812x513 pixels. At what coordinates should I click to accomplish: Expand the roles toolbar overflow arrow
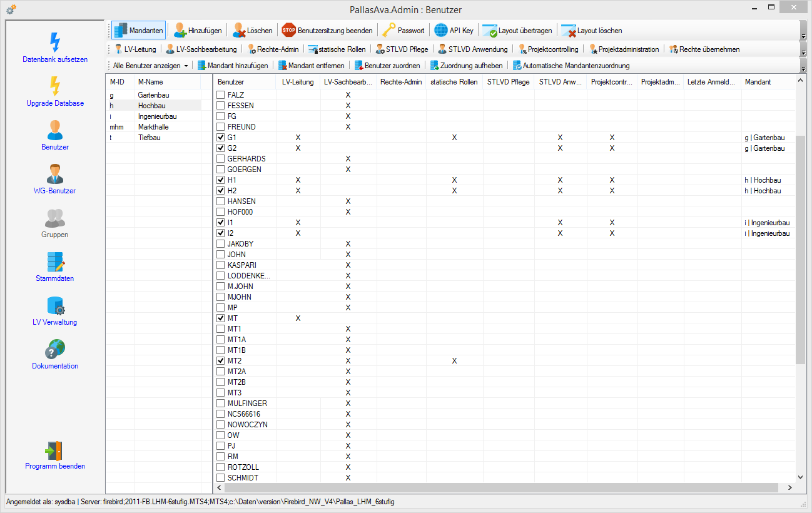[x=803, y=49]
